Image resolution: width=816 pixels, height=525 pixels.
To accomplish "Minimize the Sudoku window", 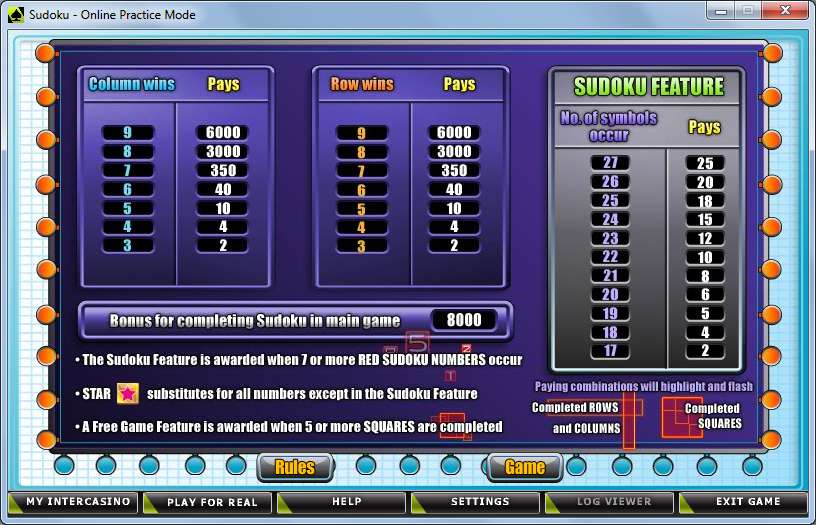I will 721,10.
